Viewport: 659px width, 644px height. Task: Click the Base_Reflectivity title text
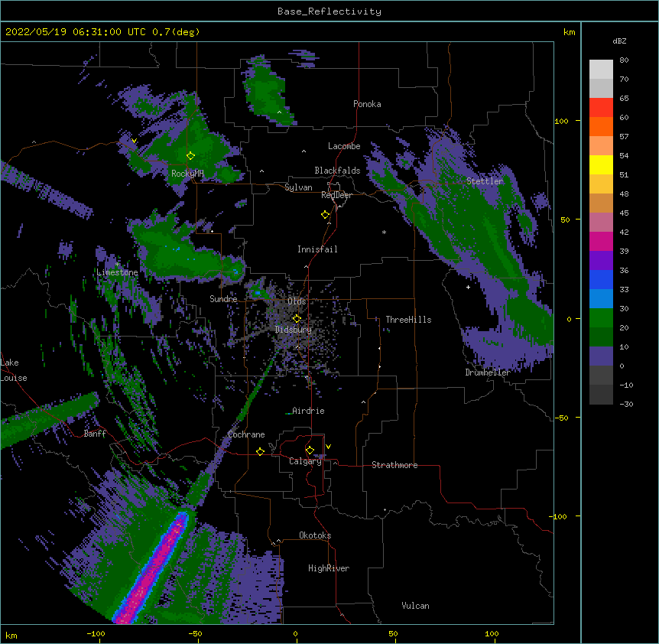(329, 11)
